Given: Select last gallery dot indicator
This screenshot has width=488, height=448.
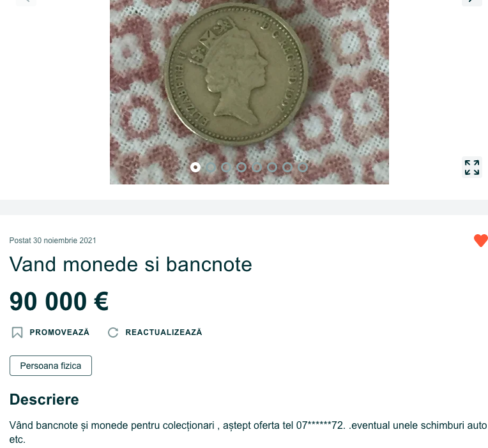Looking at the screenshot, I should pyautogui.click(x=303, y=167).
